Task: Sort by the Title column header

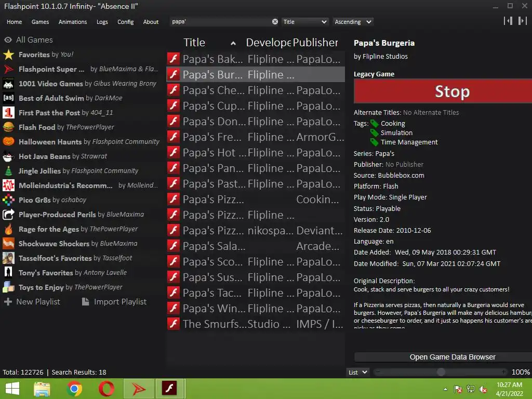Action: [209, 43]
